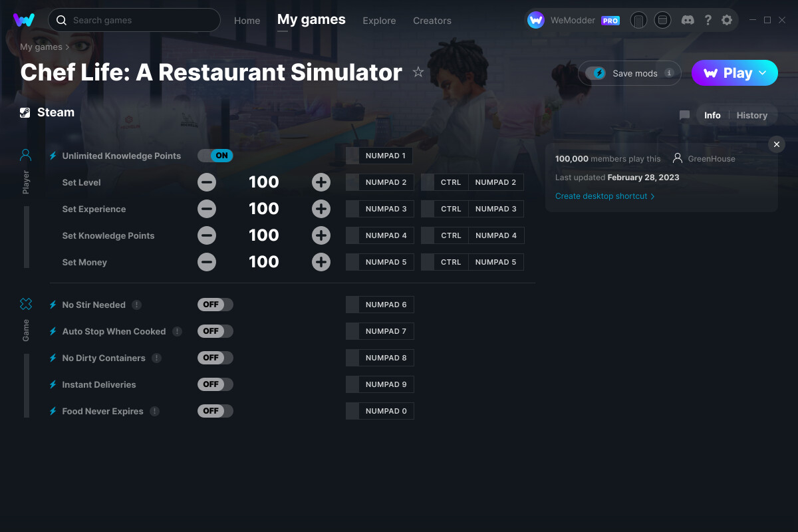This screenshot has width=798, height=532.
Task: Open the My games tab
Action: tap(311, 20)
